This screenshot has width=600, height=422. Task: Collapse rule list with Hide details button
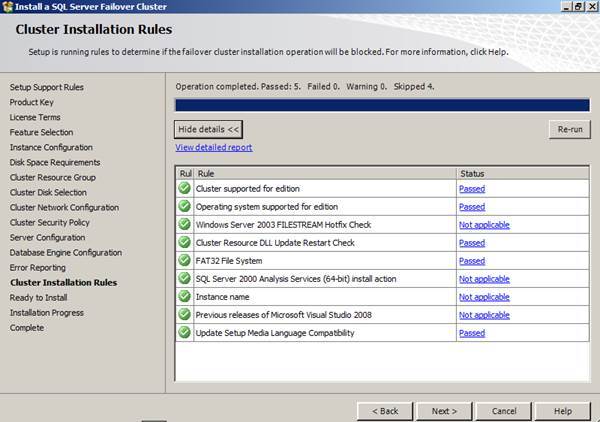pos(209,129)
